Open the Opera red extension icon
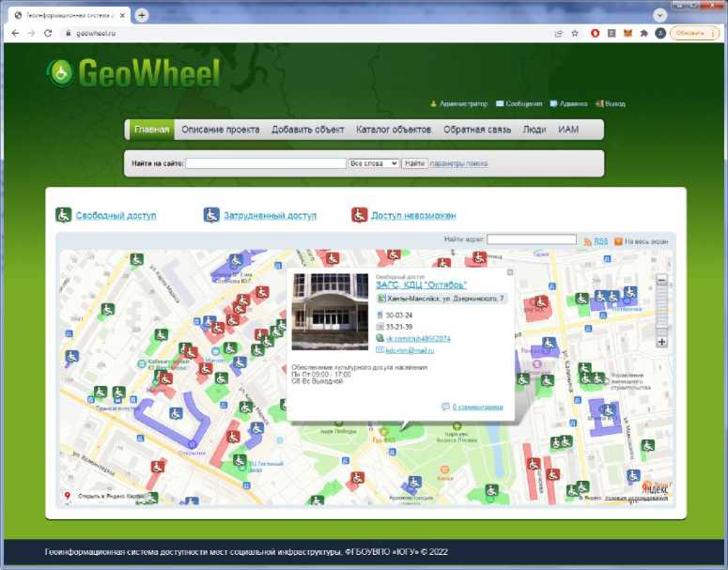Image resolution: width=728 pixels, height=570 pixels. coord(596,34)
